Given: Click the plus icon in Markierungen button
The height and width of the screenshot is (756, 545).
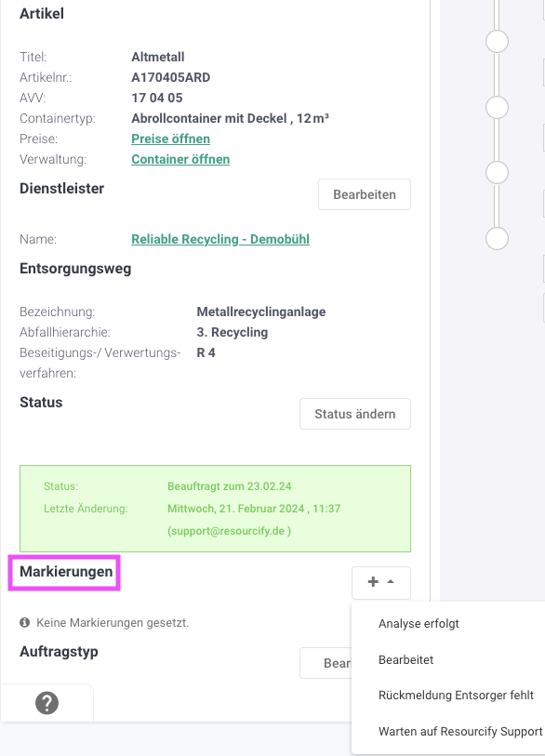Looking at the screenshot, I should click(373, 582).
